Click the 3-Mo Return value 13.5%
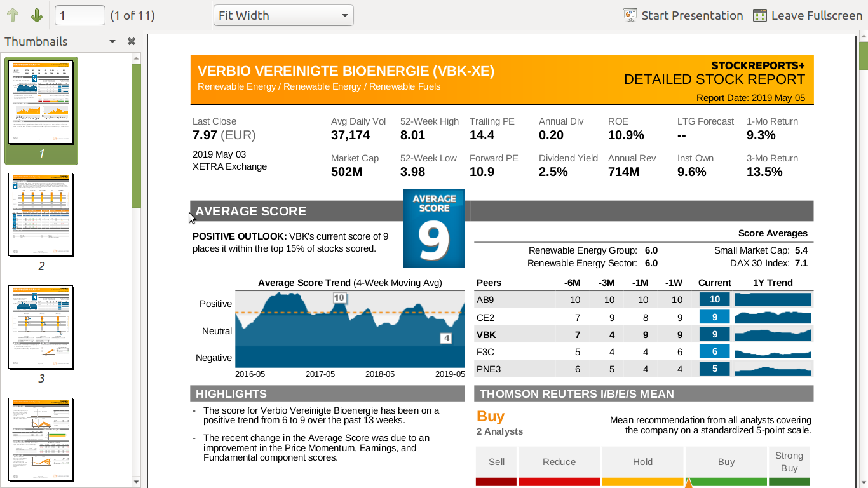 click(x=764, y=172)
